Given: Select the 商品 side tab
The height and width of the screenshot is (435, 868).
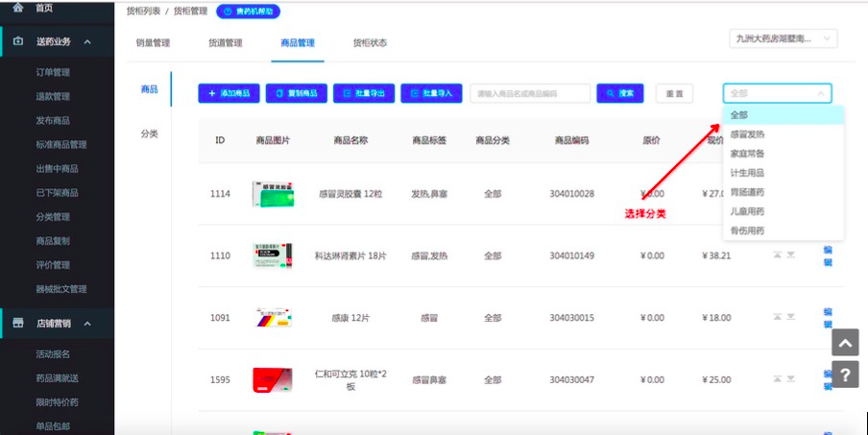Looking at the screenshot, I should (150, 89).
